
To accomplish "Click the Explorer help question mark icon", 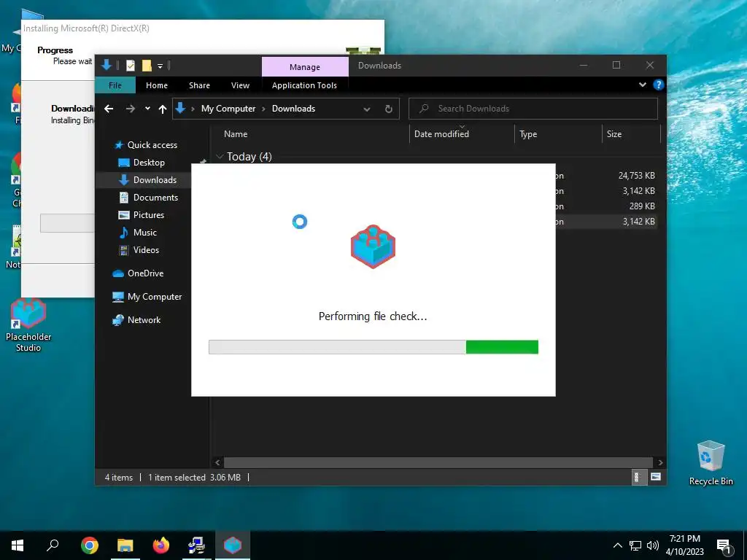I will tap(659, 85).
